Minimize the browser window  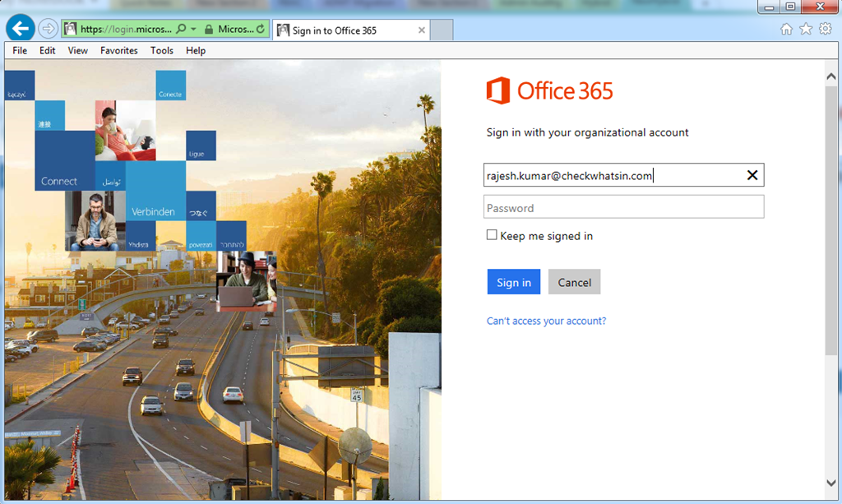pos(770,7)
